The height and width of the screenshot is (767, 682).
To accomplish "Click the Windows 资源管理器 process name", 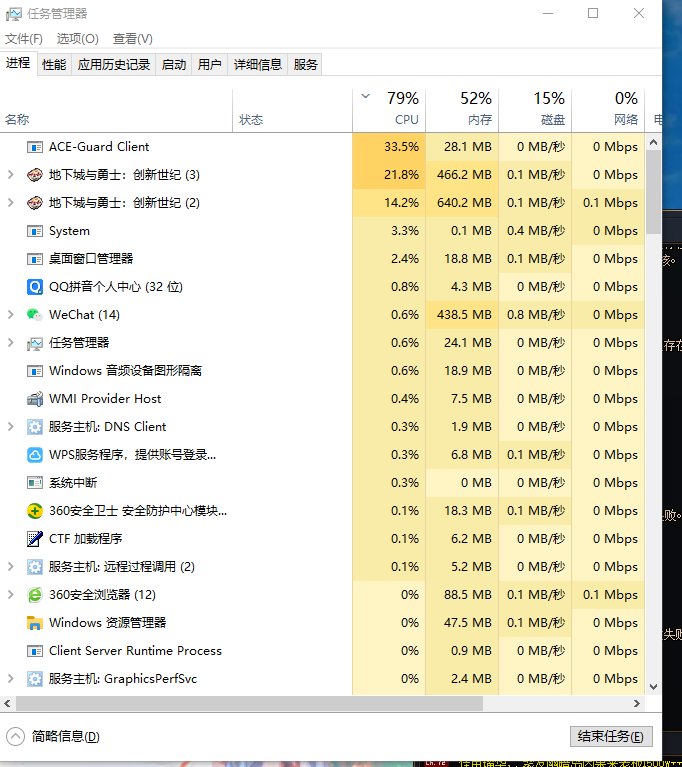I will [108, 623].
